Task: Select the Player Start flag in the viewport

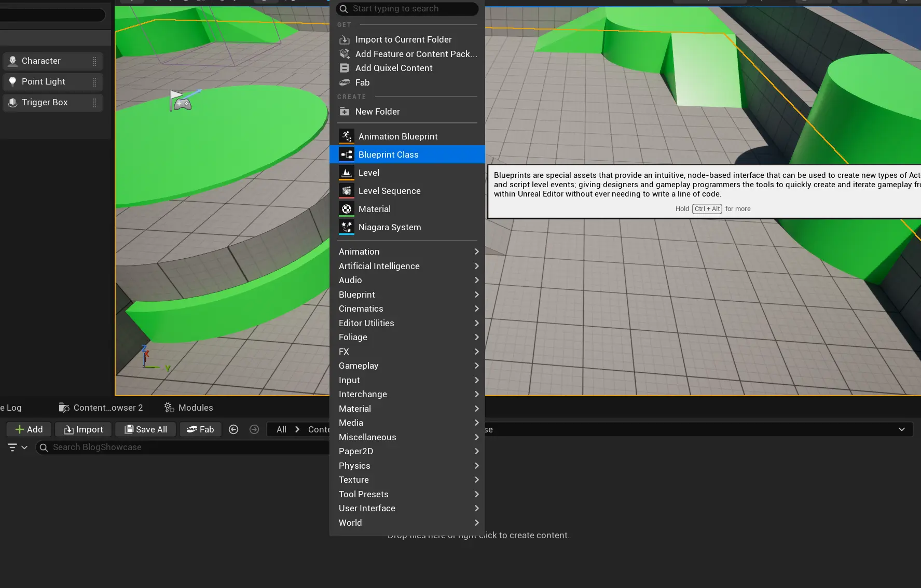Action: pyautogui.click(x=180, y=101)
